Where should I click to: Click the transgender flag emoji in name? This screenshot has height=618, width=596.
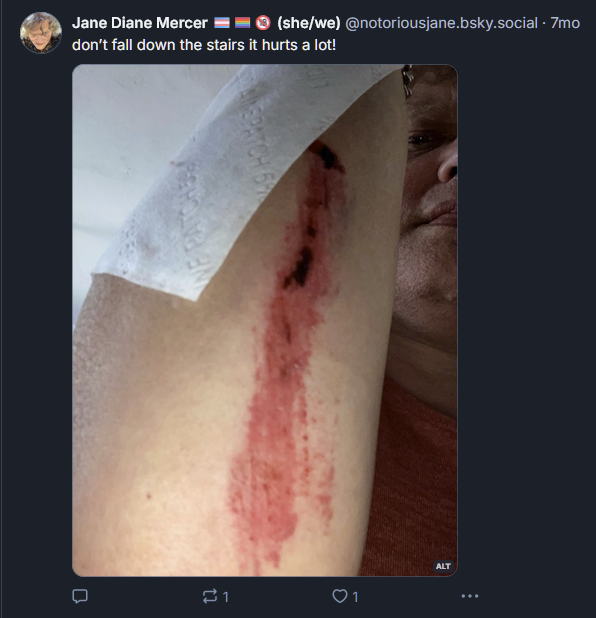[x=222, y=23]
